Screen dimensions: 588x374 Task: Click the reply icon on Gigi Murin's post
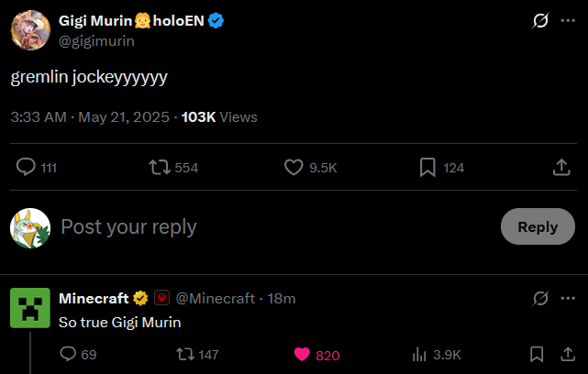27,168
